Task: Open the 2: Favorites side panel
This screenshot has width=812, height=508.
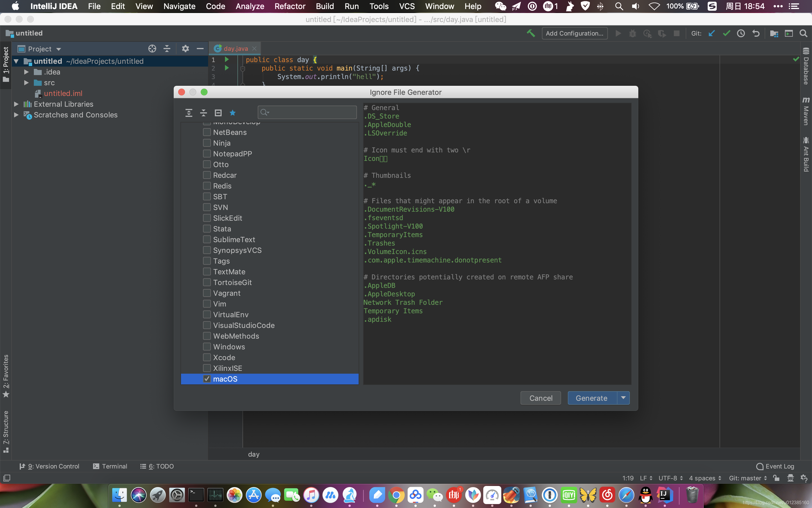Action: [6, 376]
